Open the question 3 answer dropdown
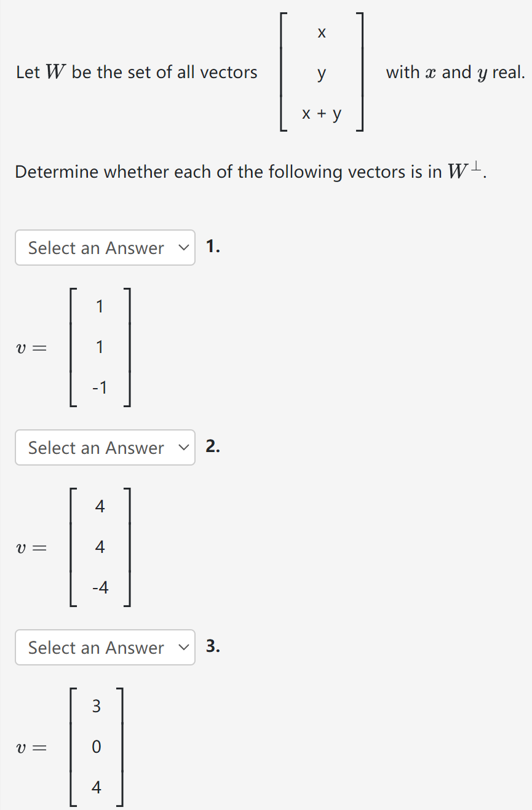 [x=105, y=648]
